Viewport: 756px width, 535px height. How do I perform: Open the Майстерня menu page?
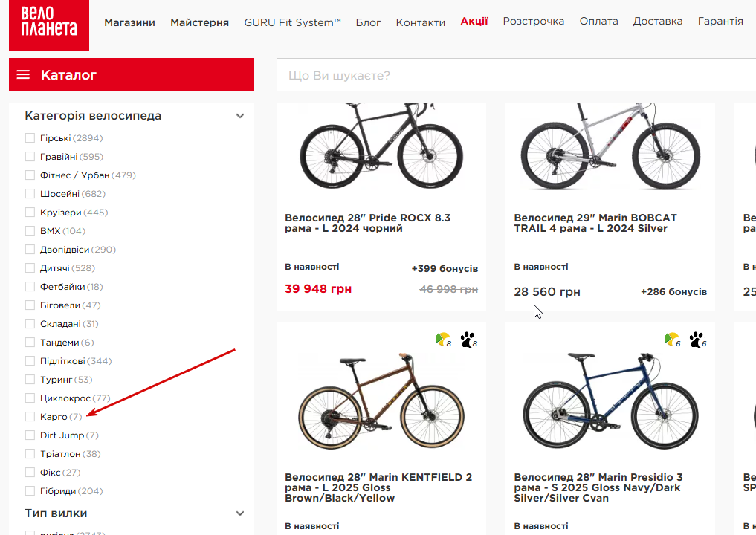pos(199,22)
